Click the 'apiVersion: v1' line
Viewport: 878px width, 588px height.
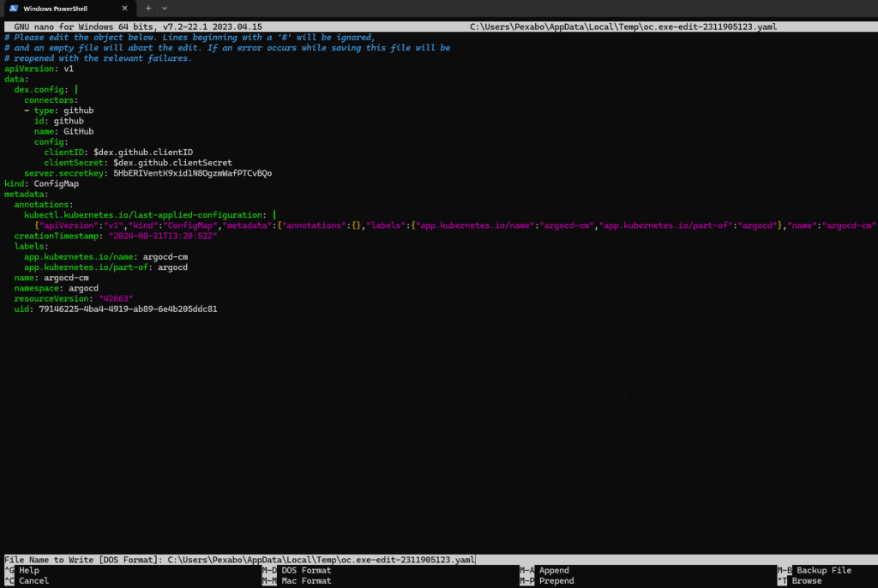pos(39,69)
